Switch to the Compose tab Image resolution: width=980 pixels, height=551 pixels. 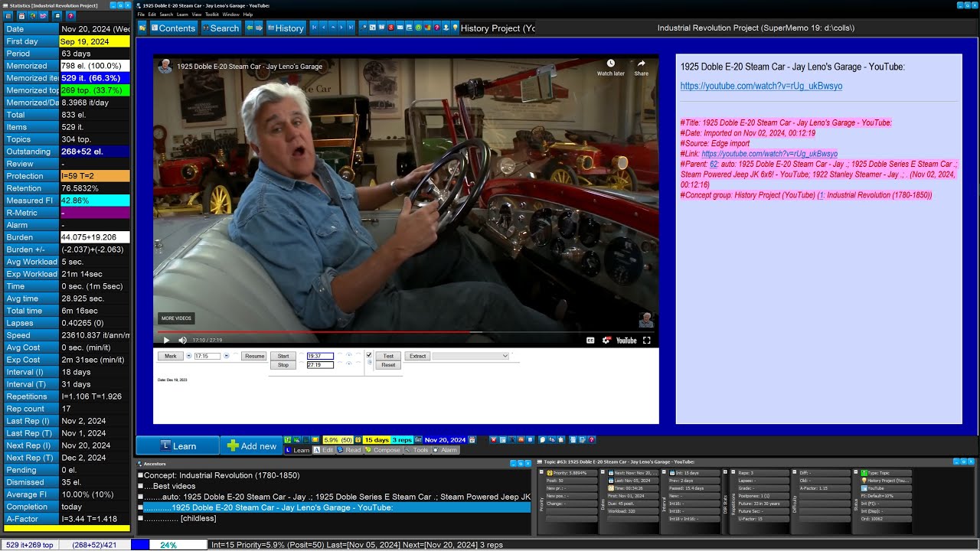[384, 450]
